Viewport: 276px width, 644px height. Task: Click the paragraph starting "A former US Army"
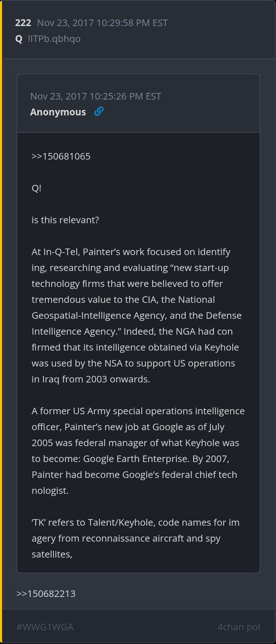click(137, 451)
